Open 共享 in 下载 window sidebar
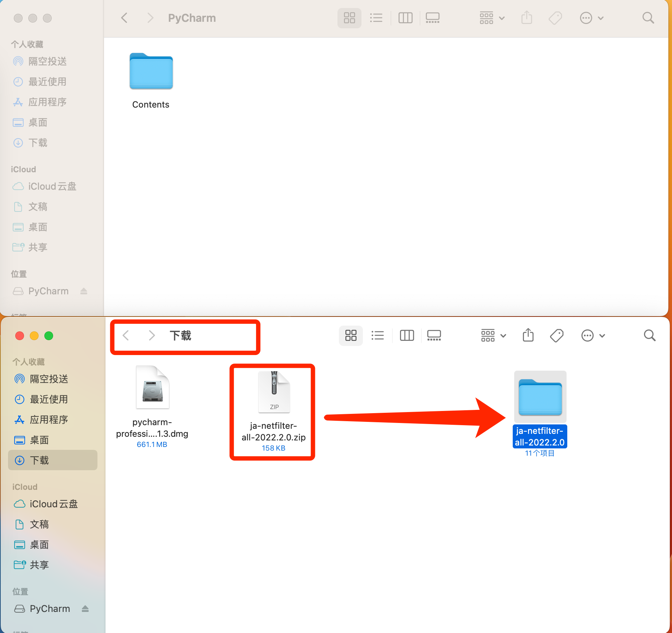The image size is (672, 633). coord(32,565)
